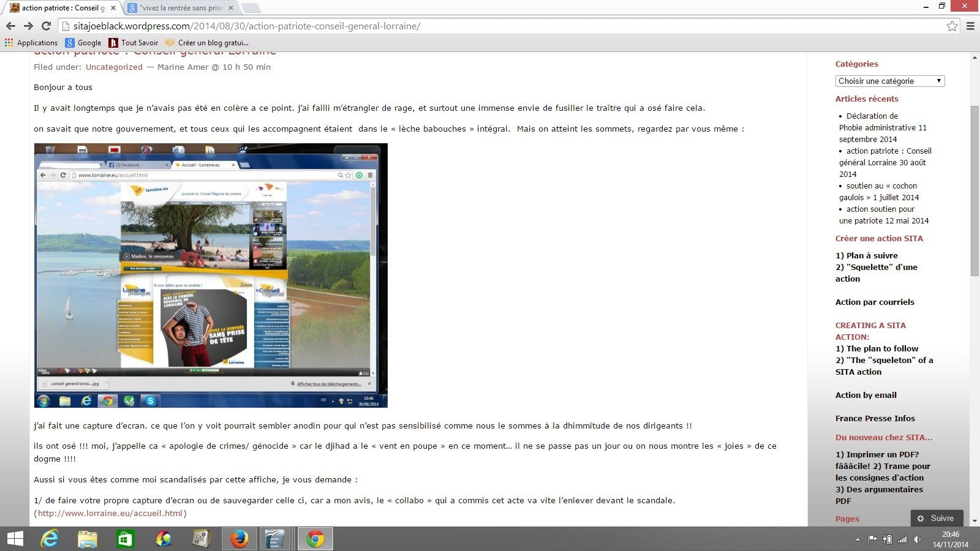Open Action by email link
This screenshot has width=980, height=551.
[x=866, y=395]
